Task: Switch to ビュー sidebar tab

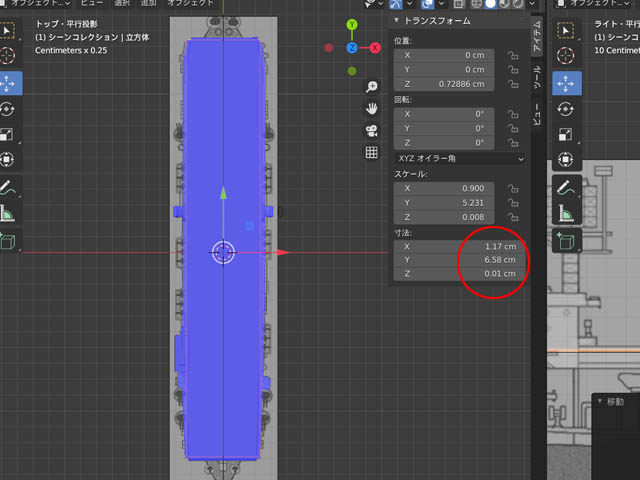Action: (538, 114)
